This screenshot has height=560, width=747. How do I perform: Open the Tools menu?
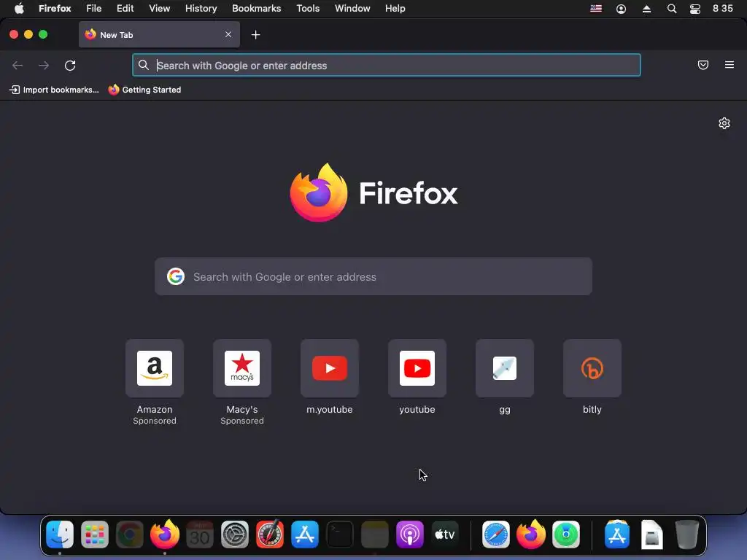(308, 9)
